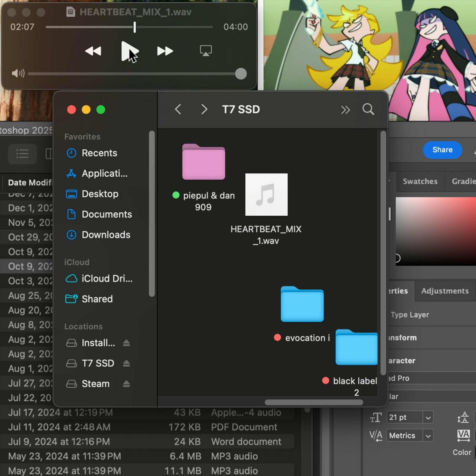Click inside the Photoshop color picker field
The image size is (476, 476).
436,231
